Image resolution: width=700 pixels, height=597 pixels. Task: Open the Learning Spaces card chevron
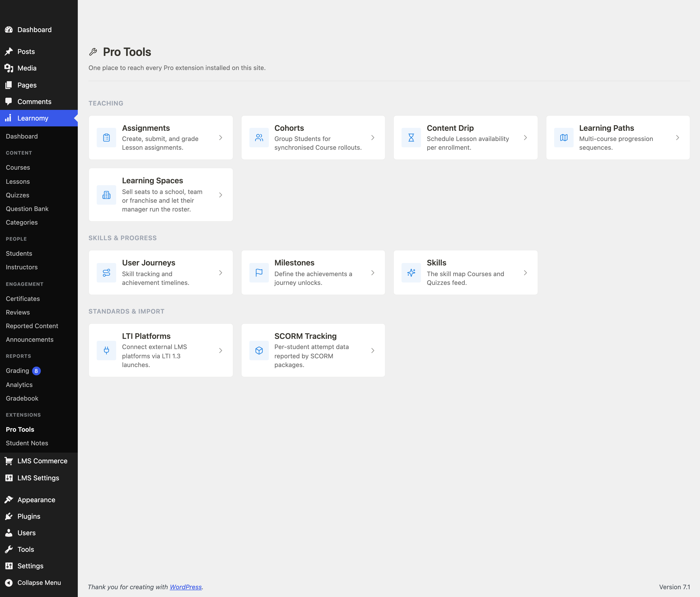click(x=221, y=195)
